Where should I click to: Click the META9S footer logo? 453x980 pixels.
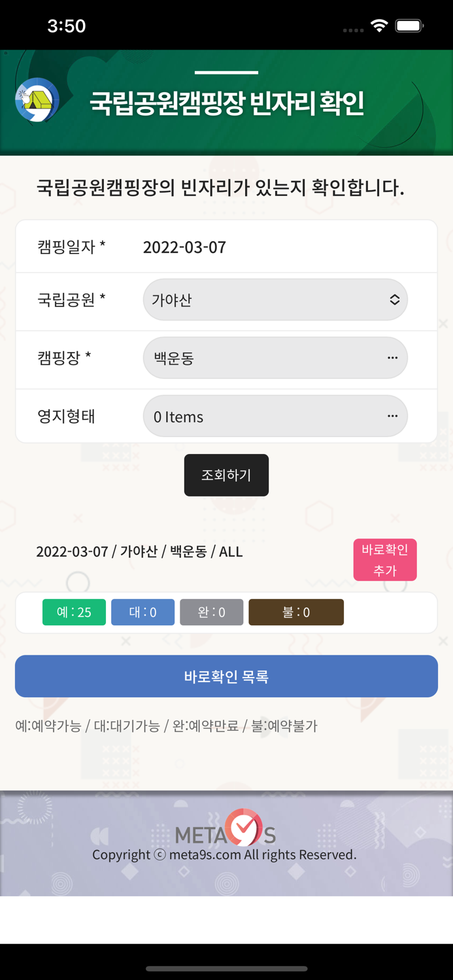click(x=226, y=832)
